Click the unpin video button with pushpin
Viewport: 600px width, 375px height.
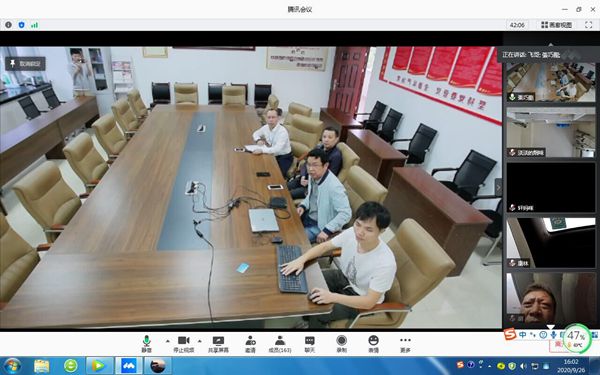[25, 64]
